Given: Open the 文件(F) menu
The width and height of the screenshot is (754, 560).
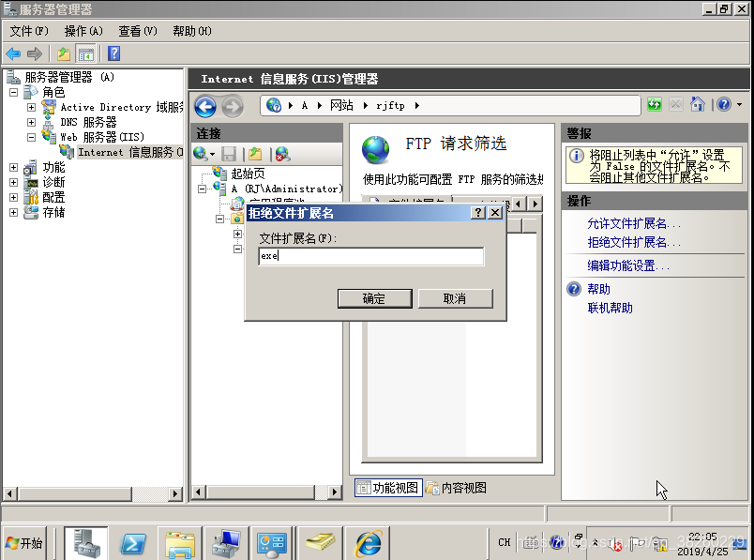Looking at the screenshot, I should click(29, 31).
